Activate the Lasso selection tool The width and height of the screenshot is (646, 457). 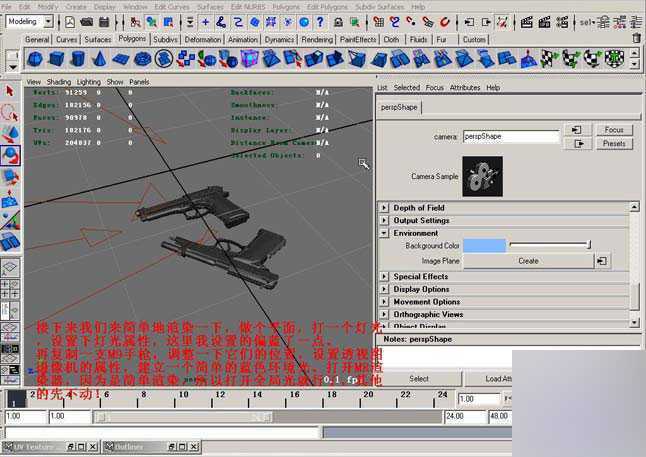point(10,111)
